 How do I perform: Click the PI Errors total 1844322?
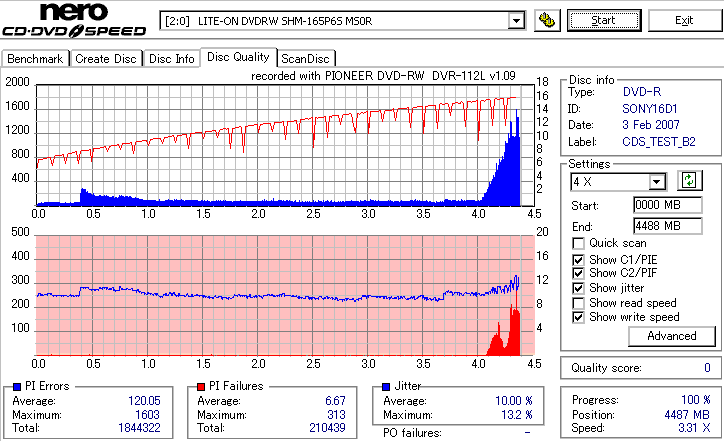click(x=139, y=428)
